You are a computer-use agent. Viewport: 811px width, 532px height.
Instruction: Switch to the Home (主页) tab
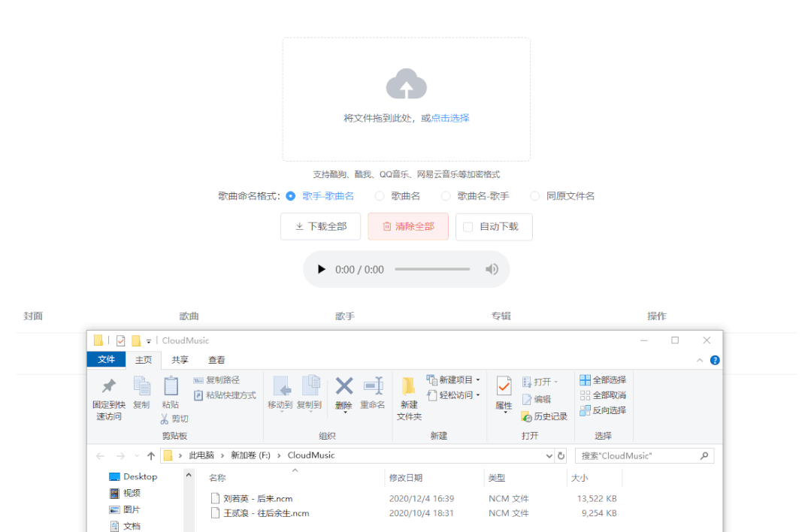[x=144, y=360]
